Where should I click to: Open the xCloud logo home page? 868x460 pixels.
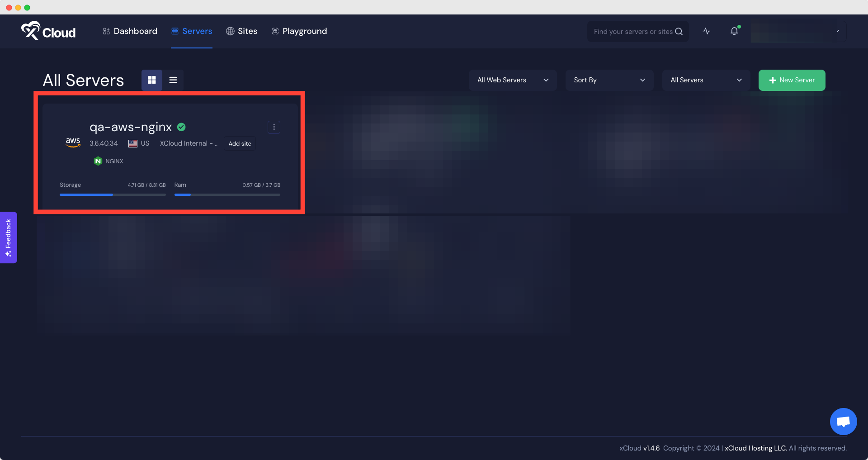pyautogui.click(x=48, y=31)
